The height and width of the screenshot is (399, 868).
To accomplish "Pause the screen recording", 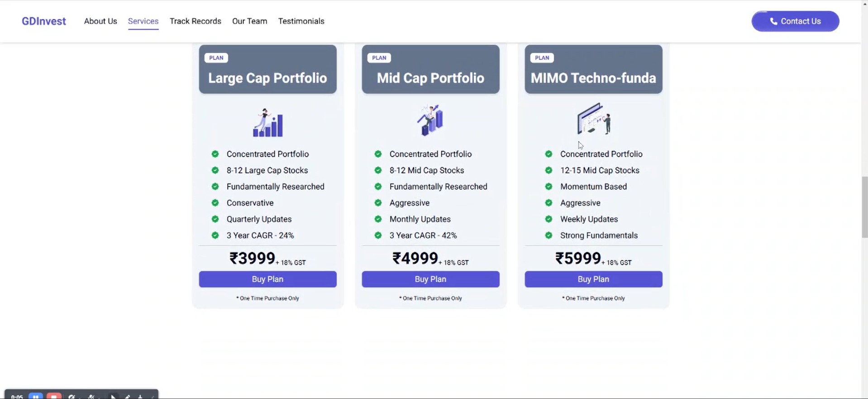I will coord(36,396).
